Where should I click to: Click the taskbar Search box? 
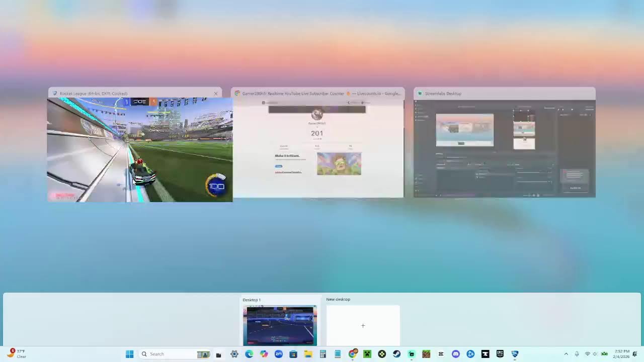click(175, 354)
